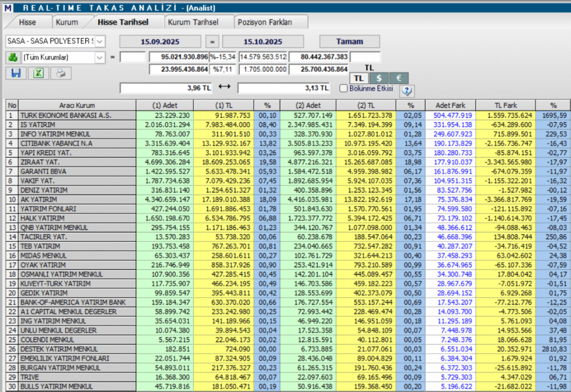Click the 3,13 TL price field
Image resolution: width=571 pixels, height=392 pixels.
click(284, 88)
